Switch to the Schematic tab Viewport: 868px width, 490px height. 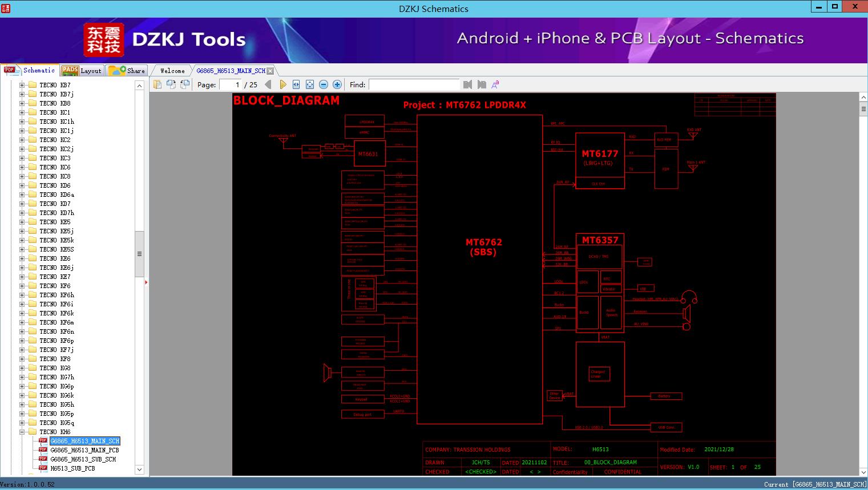pyautogui.click(x=30, y=70)
